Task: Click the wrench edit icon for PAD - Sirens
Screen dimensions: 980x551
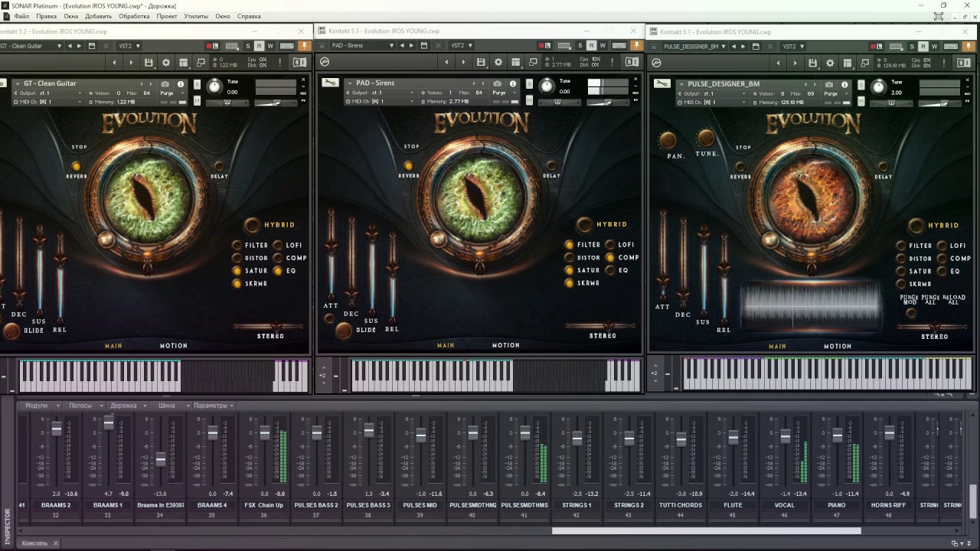Action: click(x=330, y=83)
